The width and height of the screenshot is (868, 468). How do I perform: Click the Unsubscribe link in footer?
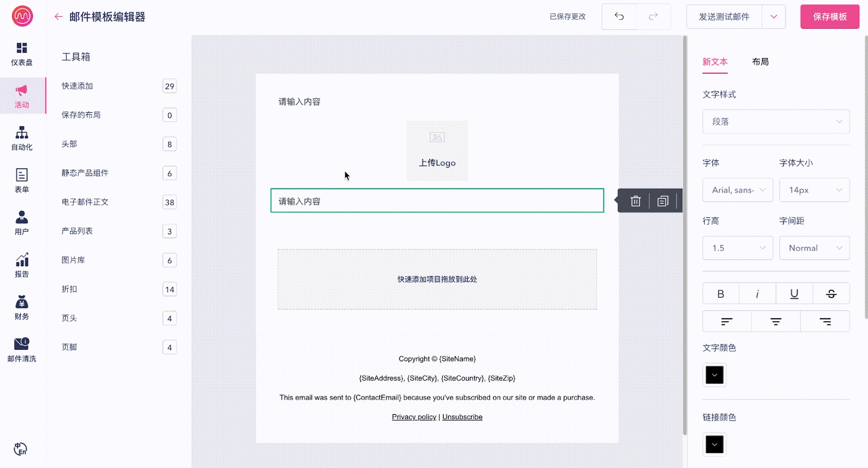[x=462, y=417]
